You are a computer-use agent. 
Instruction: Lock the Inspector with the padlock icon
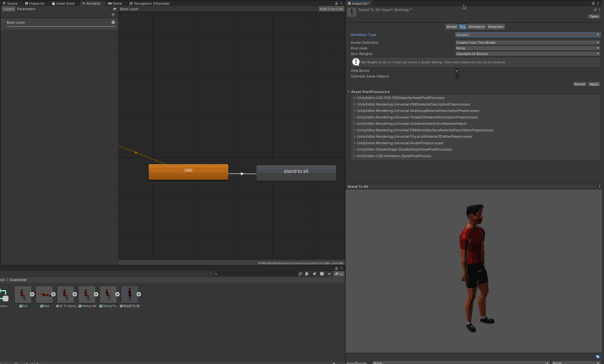point(594,3)
